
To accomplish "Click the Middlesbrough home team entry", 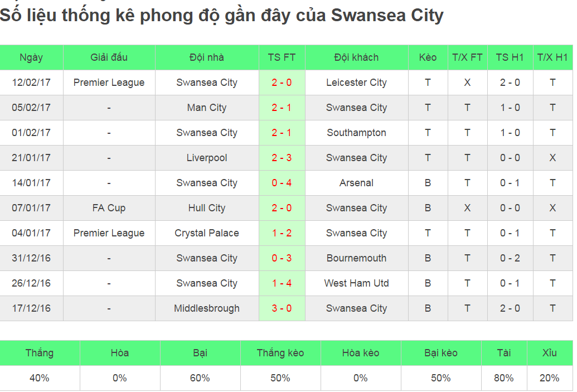I will point(207,308).
